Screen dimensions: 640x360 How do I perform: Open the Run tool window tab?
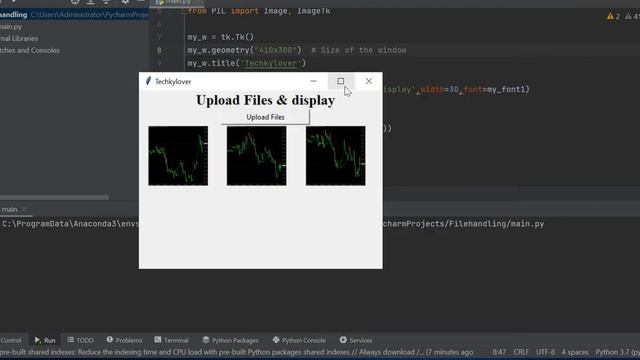45,340
